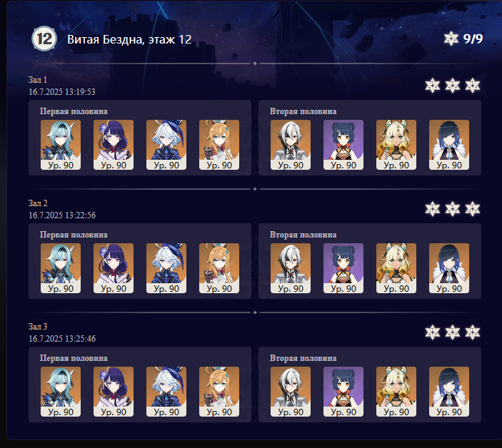Click the star icon beside 9/9 total
502x448 pixels.
[451, 39]
